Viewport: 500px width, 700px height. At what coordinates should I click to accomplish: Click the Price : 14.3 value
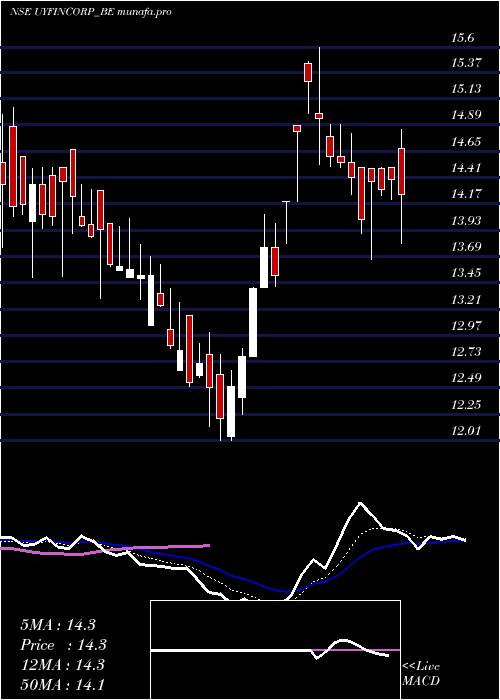[63, 645]
